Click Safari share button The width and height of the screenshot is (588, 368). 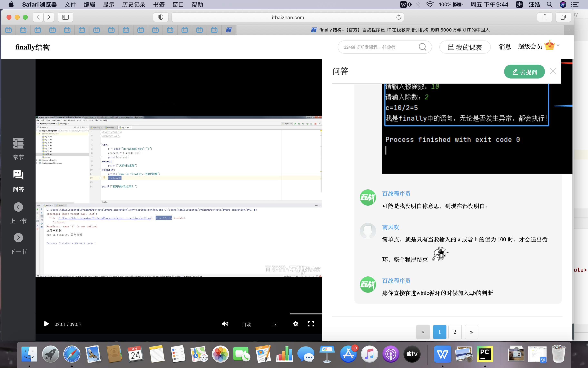tap(545, 17)
